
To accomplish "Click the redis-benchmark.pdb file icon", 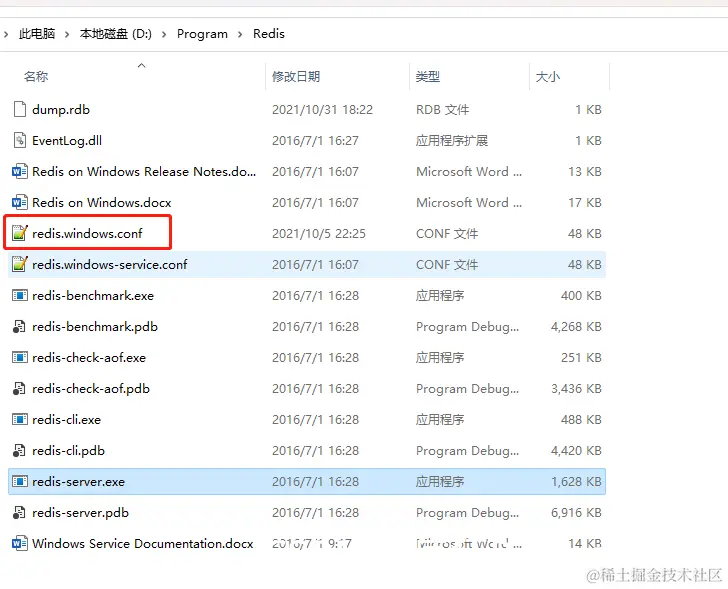I will [x=20, y=327].
